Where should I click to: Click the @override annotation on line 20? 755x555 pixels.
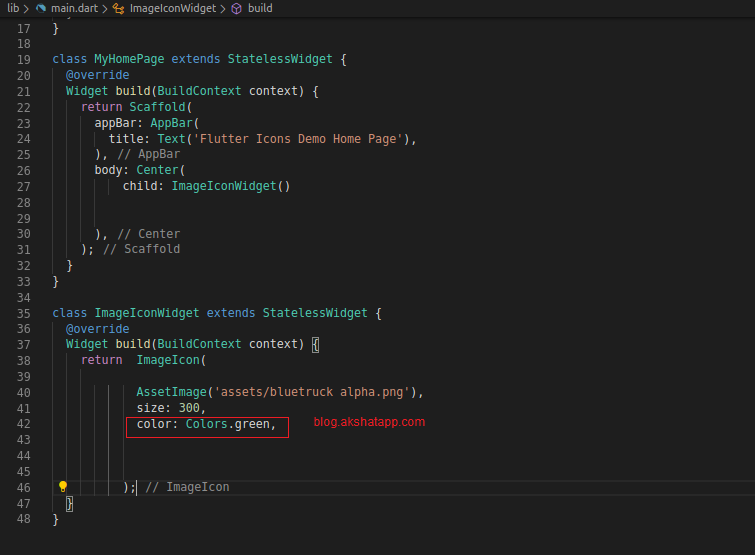(97, 75)
